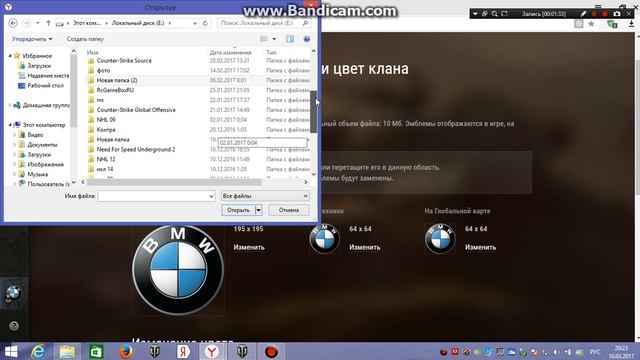This screenshot has height=360, width=640.
Task: Select Counter-Strike Global Offensive folder
Action: [136, 110]
